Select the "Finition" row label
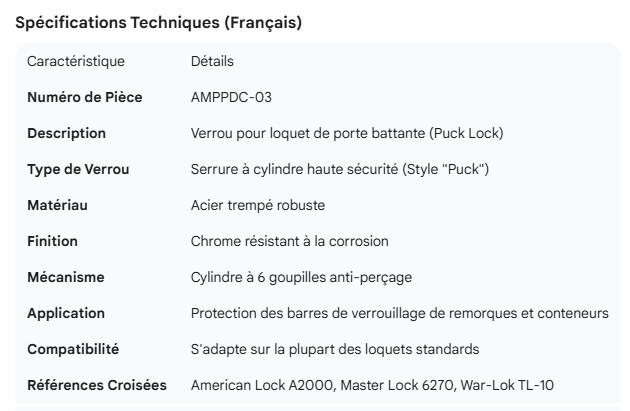This screenshot has height=411, width=630. click(52, 242)
